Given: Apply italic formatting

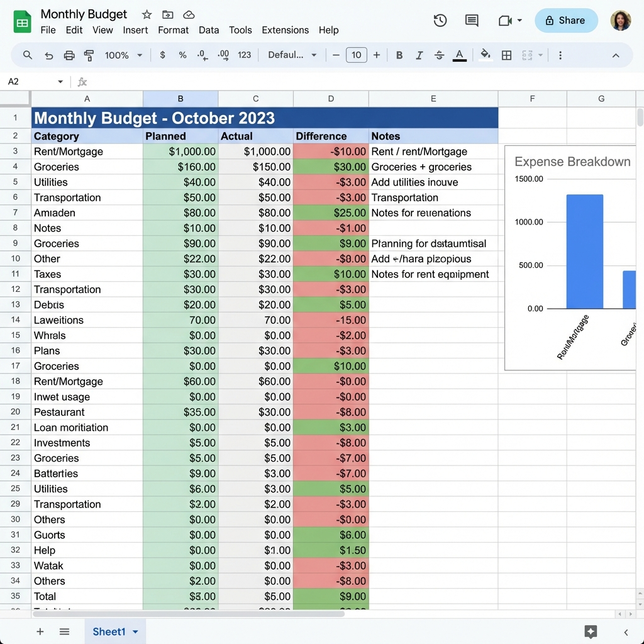Looking at the screenshot, I should click(x=419, y=55).
